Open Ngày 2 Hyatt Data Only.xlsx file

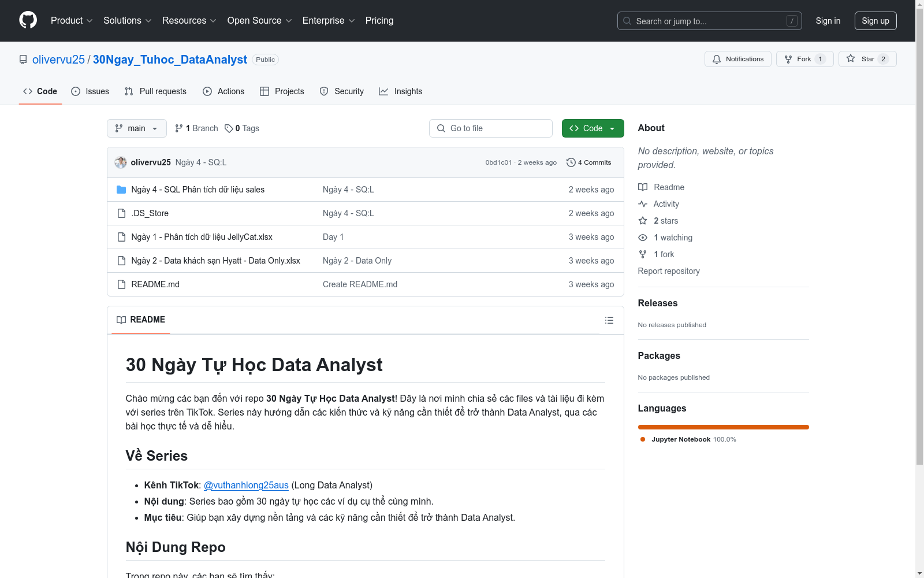pos(216,261)
